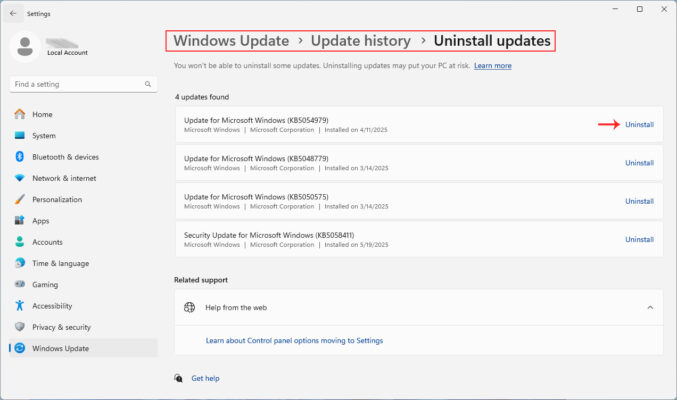Open the Learn more link

coord(493,66)
